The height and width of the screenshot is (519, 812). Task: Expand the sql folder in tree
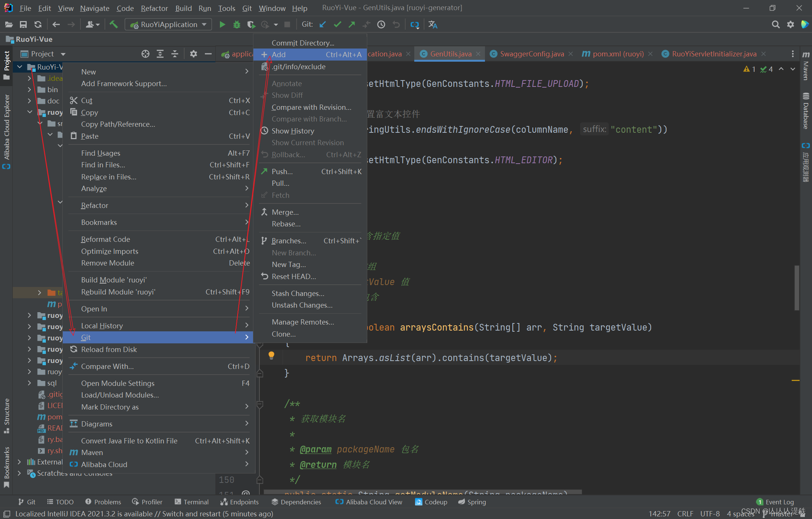coord(29,383)
